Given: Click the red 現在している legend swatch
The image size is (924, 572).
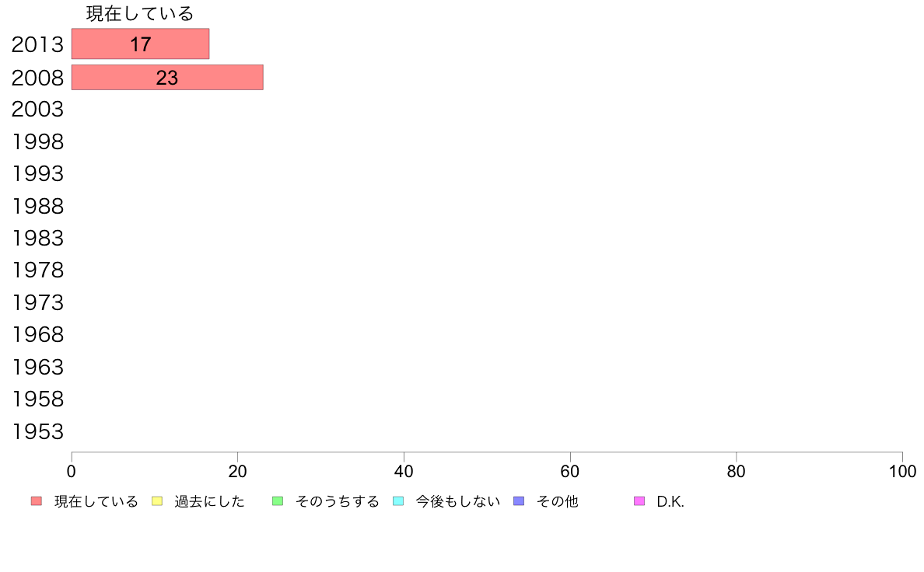Looking at the screenshot, I should [37, 501].
